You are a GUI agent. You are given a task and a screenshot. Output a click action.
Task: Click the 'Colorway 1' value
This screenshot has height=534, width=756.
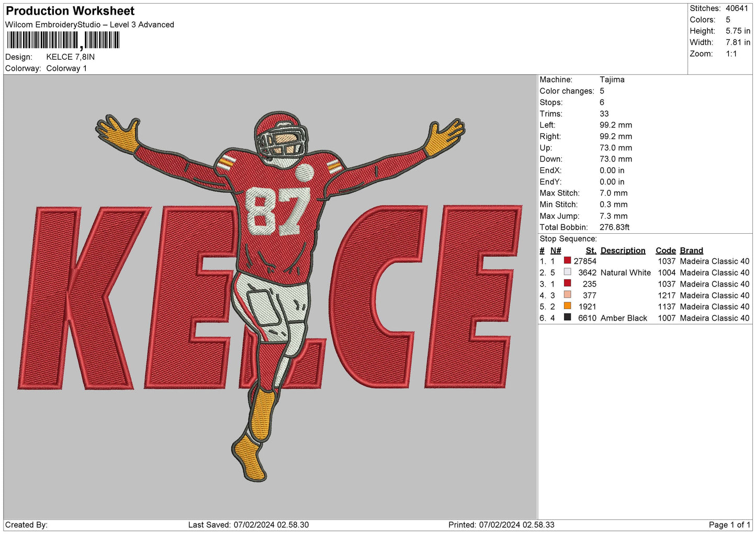[x=66, y=69]
